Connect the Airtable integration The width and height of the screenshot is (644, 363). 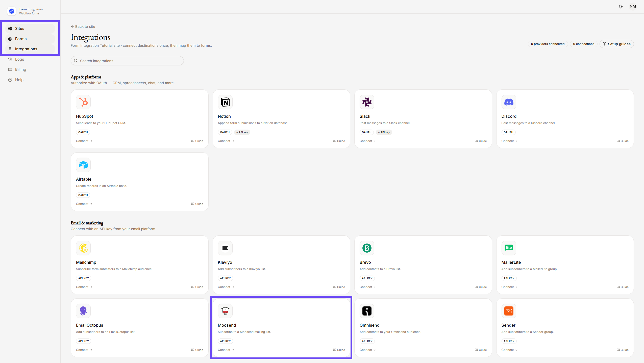point(84,204)
